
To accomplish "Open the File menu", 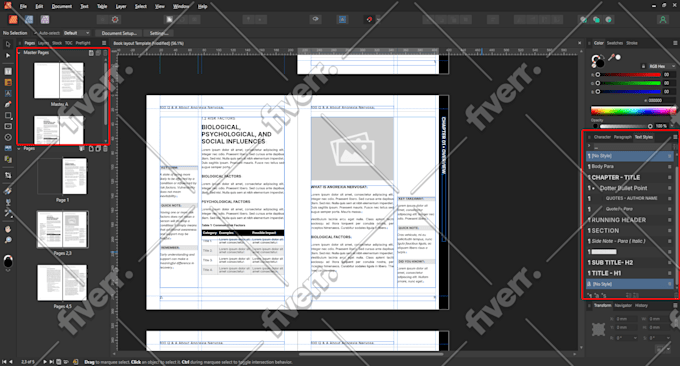I will (23, 7).
